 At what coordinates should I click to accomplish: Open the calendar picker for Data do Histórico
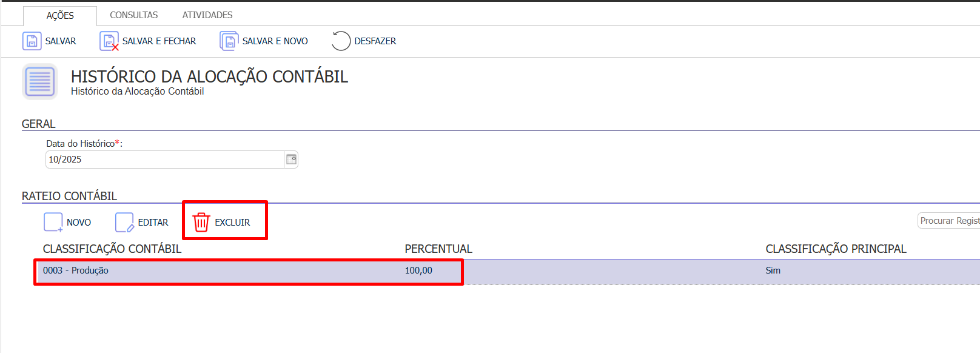tap(291, 160)
